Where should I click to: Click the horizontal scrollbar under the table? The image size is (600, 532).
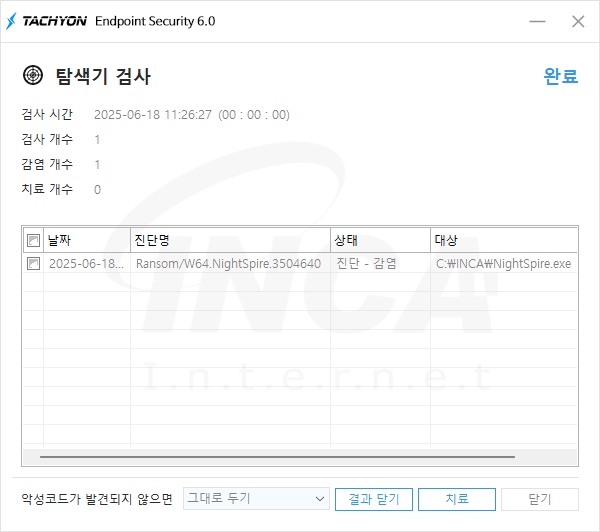(277, 457)
